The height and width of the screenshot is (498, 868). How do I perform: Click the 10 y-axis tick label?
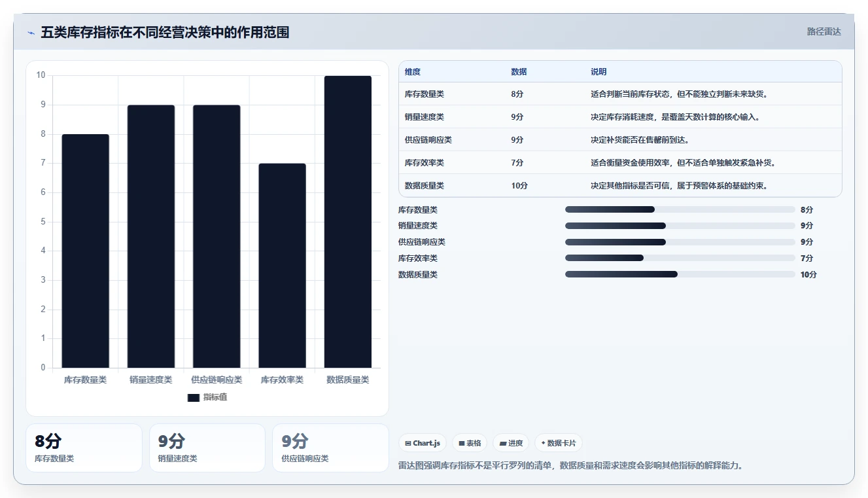click(x=41, y=75)
